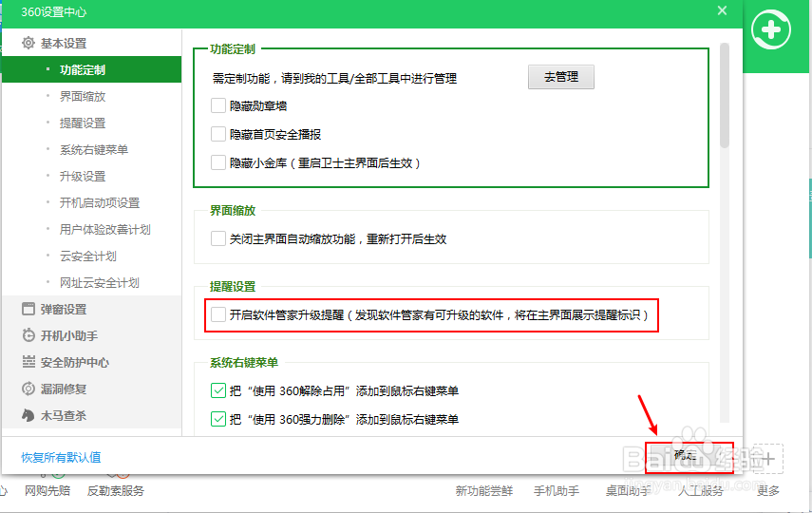Uncheck 使用360强力删除 right-click menu option
Viewport: 812px width, 513px height.
tap(218, 419)
